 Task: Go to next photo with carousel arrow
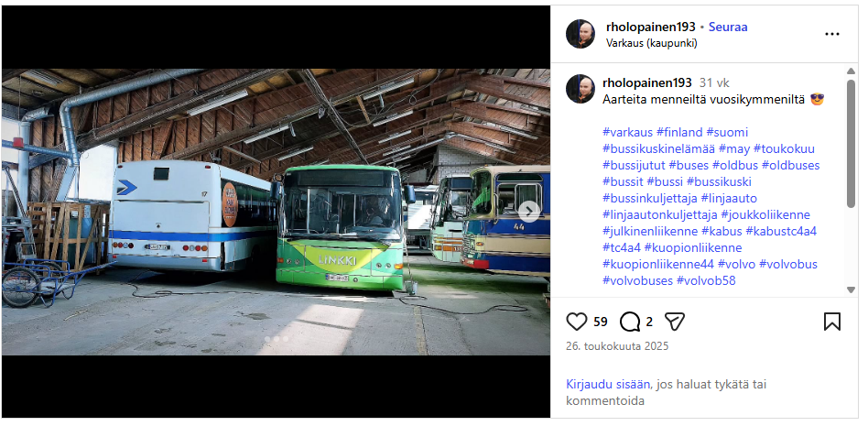[x=528, y=212]
